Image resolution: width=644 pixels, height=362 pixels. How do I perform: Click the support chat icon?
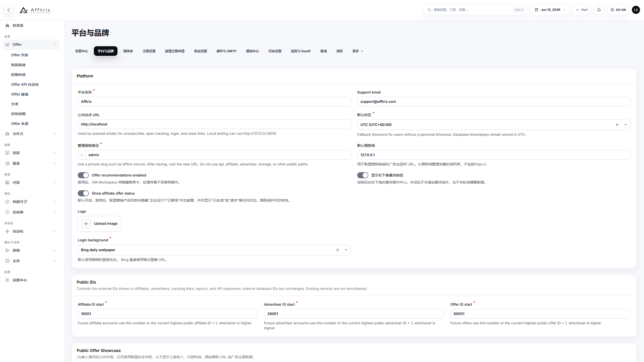coord(7,261)
